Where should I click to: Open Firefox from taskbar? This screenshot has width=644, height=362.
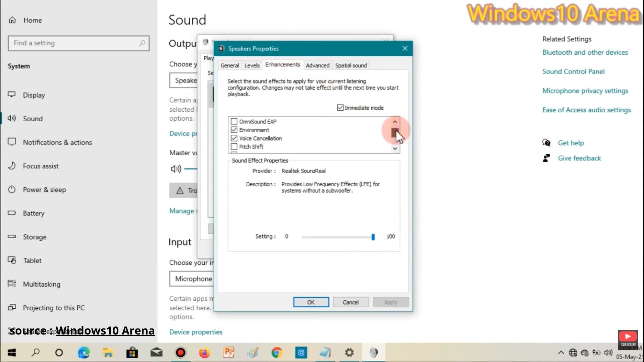tap(204, 353)
